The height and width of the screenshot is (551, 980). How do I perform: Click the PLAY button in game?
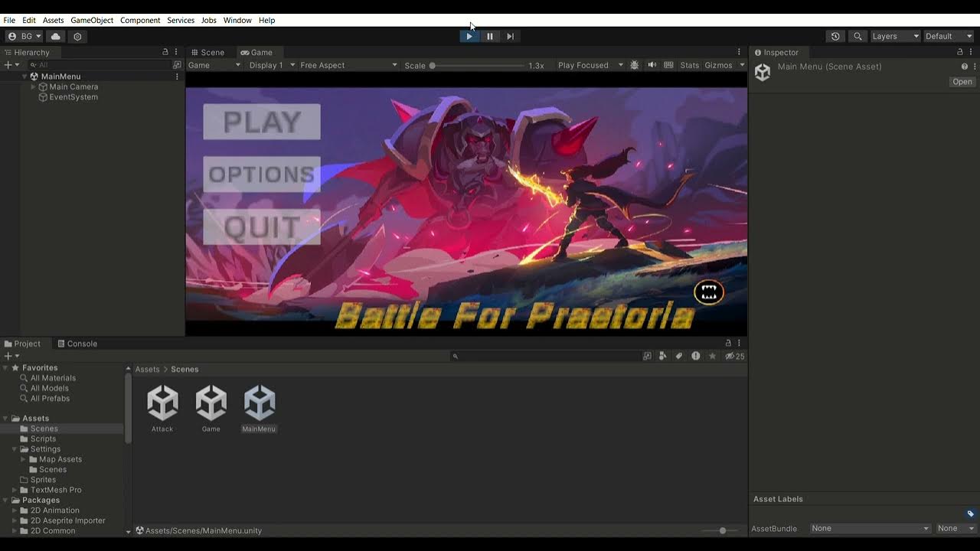[262, 122]
